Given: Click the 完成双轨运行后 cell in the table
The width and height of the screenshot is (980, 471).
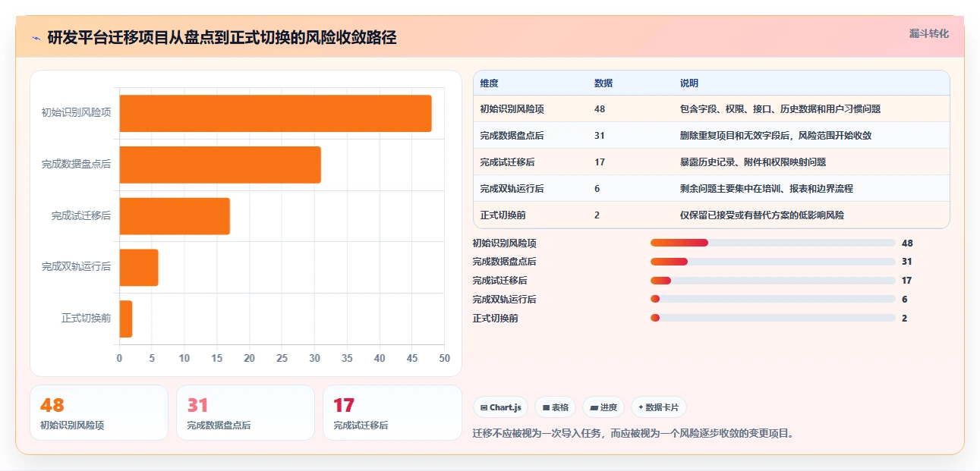Looking at the screenshot, I should pyautogui.click(x=512, y=189).
